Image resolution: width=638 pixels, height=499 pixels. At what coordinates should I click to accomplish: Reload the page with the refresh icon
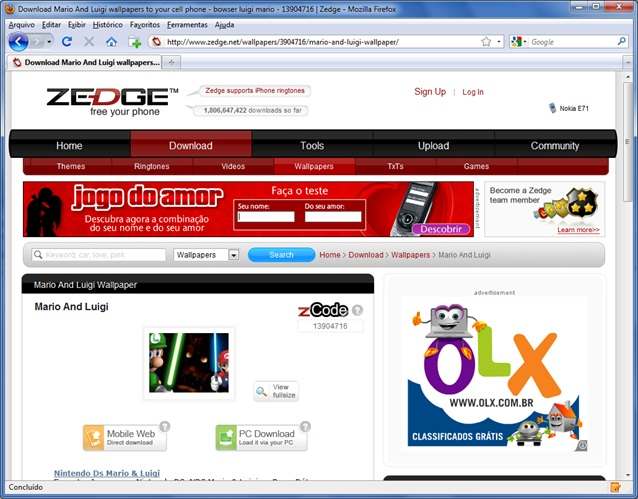[67, 42]
